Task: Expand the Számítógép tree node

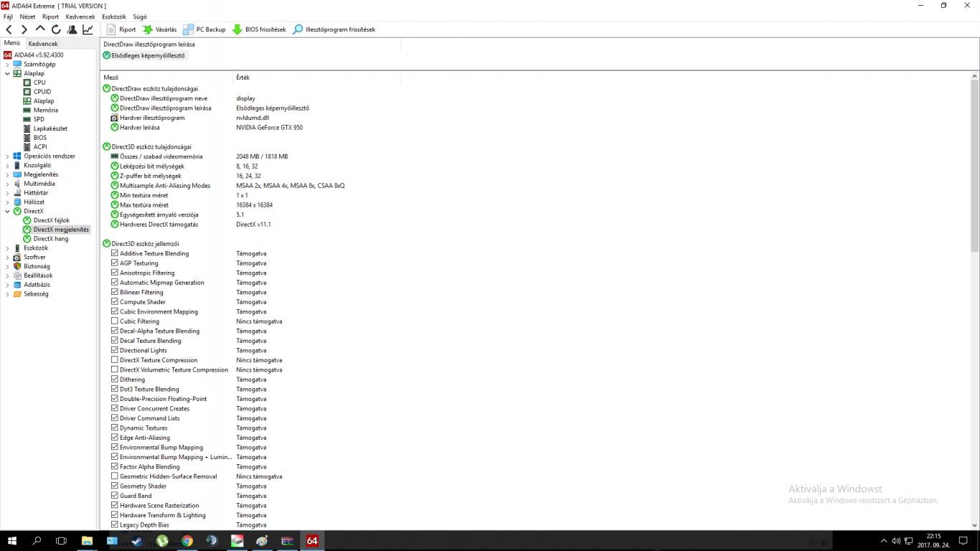Action: tap(7, 65)
